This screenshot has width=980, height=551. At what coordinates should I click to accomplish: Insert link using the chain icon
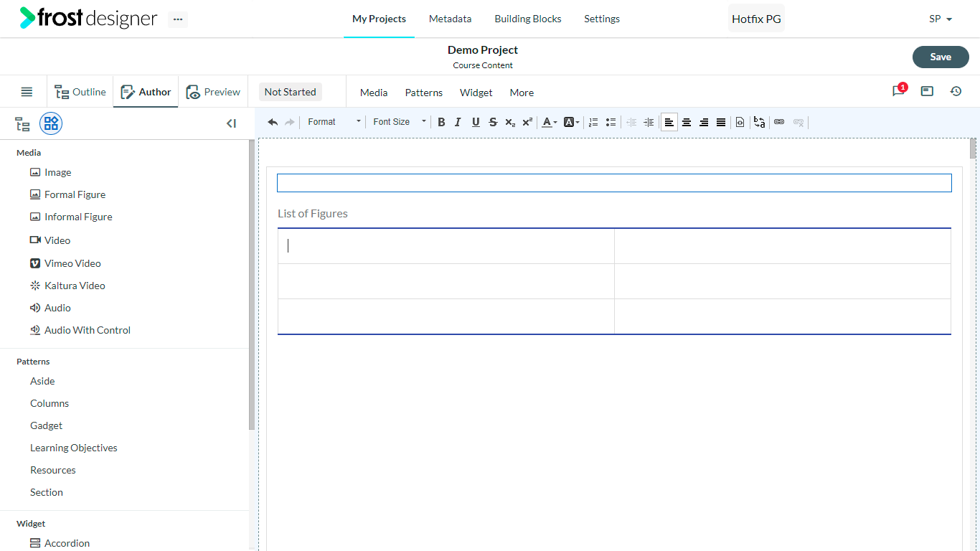[779, 122]
